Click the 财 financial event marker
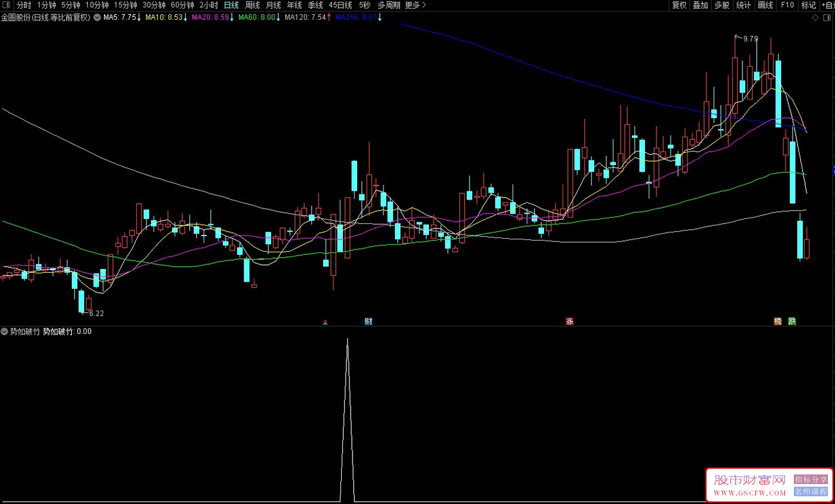The height and width of the screenshot is (504, 835). click(x=368, y=322)
